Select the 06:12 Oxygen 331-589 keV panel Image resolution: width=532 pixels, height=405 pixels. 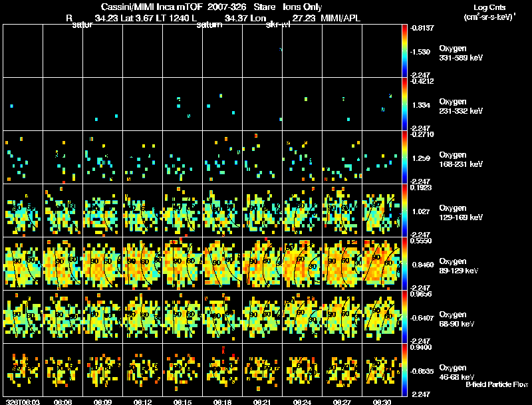pos(143,51)
